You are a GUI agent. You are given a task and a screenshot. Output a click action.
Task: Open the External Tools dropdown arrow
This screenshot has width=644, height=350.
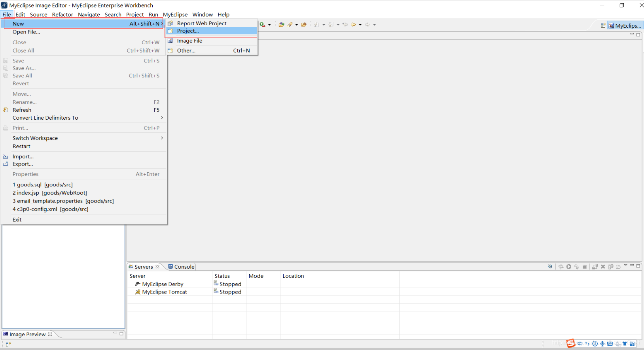269,24
